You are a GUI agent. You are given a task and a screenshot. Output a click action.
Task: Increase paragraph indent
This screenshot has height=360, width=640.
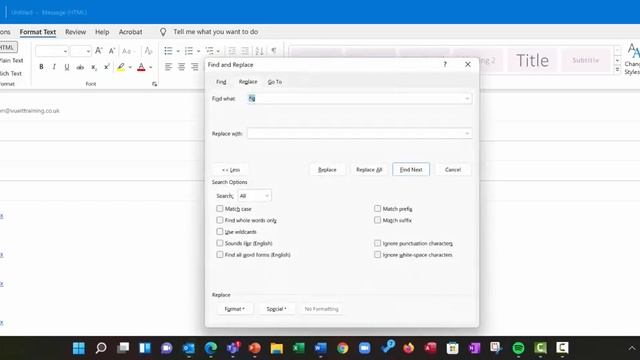pyautogui.click(x=245, y=51)
